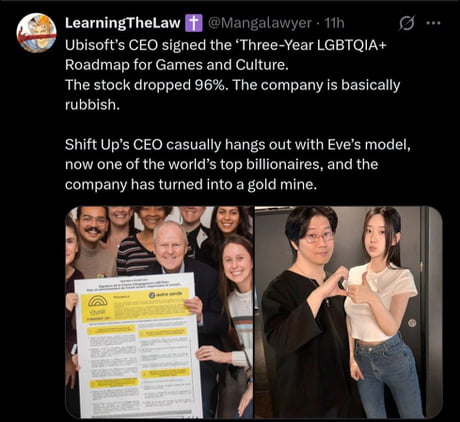Click the 'Shift Up's CEO casually hangs out' line
Viewport: 460px width, 422px height.
point(238,145)
